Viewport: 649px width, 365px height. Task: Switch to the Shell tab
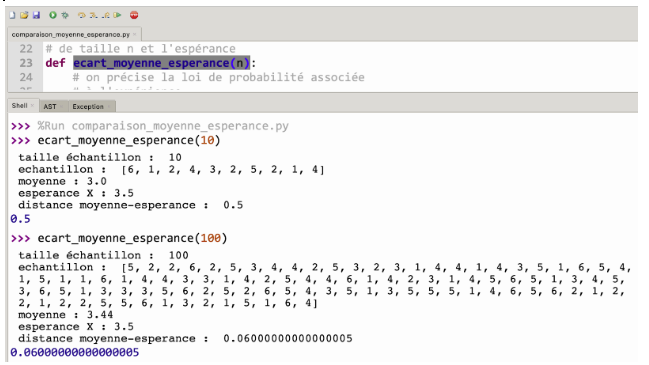coord(19,106)
